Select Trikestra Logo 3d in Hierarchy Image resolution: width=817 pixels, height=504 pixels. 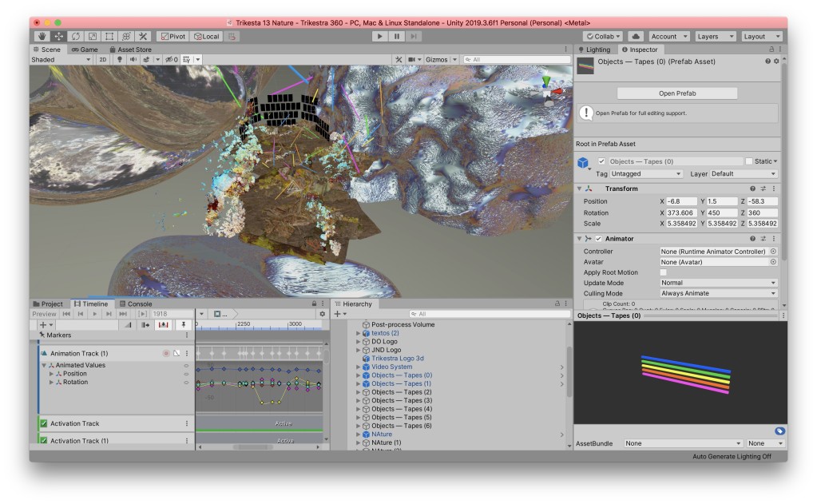tap(397, 359)
